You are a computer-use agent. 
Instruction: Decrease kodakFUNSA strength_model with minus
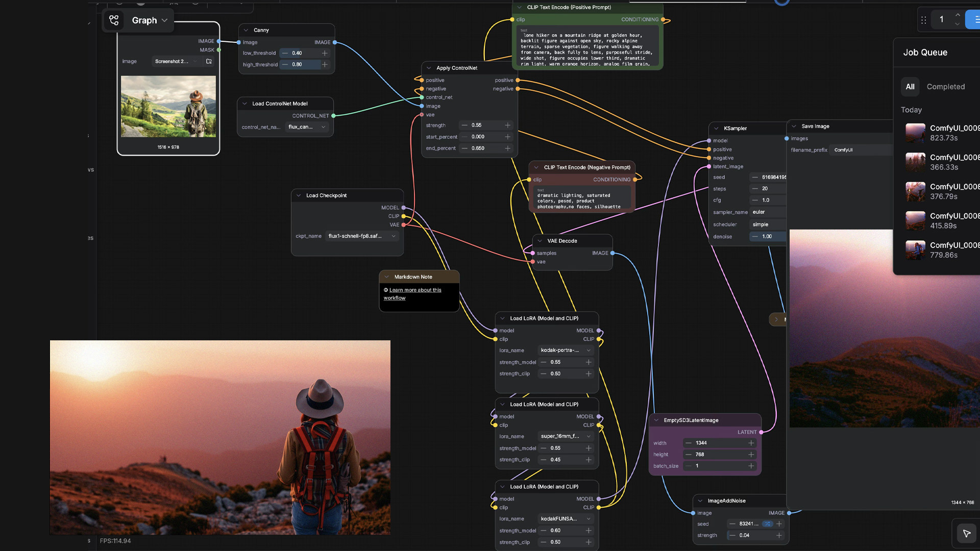click(x=544, y=531)
